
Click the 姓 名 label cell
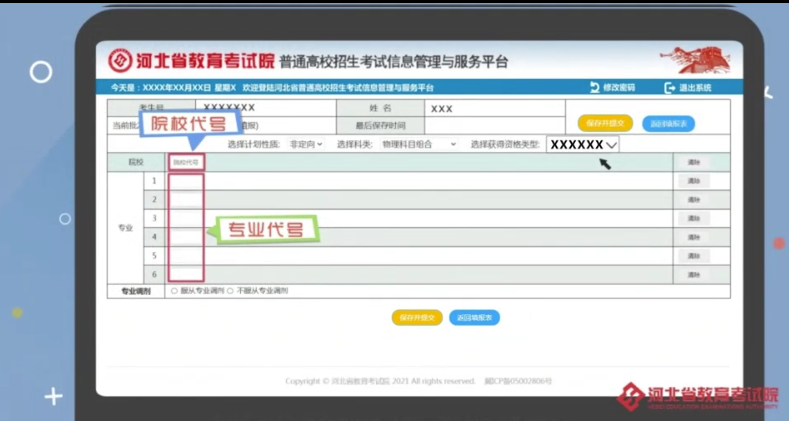[380, 108]
